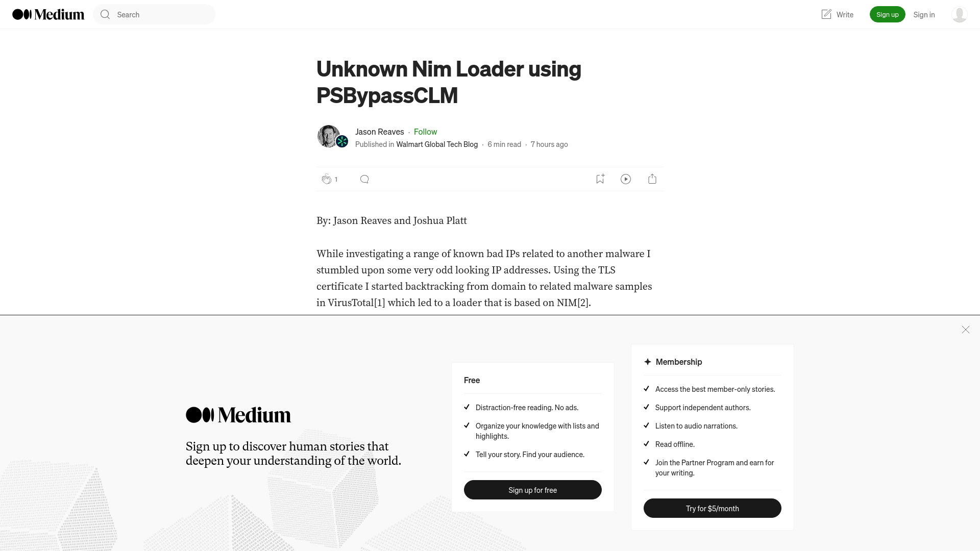
Task: Open the user profile dropdown
Action: tap(959, 14)
